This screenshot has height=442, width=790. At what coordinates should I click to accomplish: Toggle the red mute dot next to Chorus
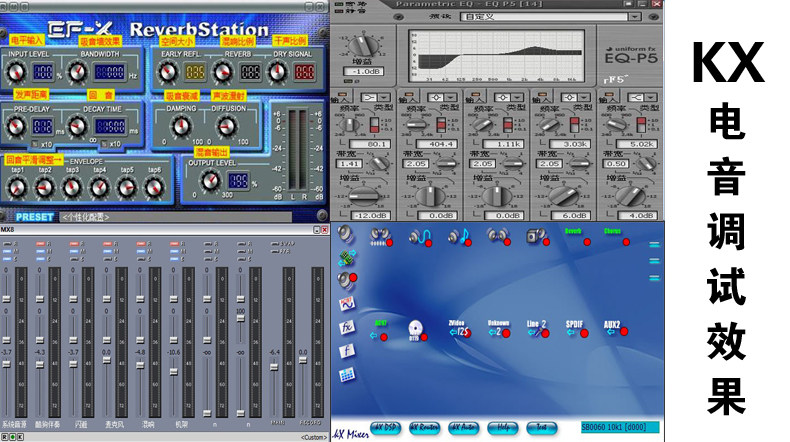pos(626,242)
